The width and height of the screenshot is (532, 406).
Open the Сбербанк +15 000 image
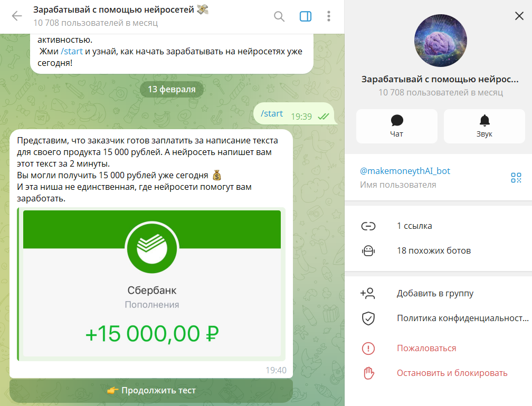(151, 284)
